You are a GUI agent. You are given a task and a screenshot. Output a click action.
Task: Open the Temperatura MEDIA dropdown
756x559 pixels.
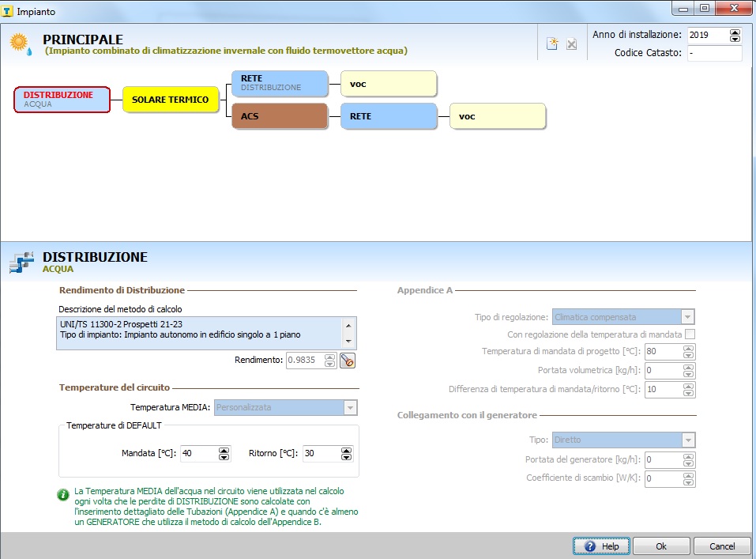351,407
